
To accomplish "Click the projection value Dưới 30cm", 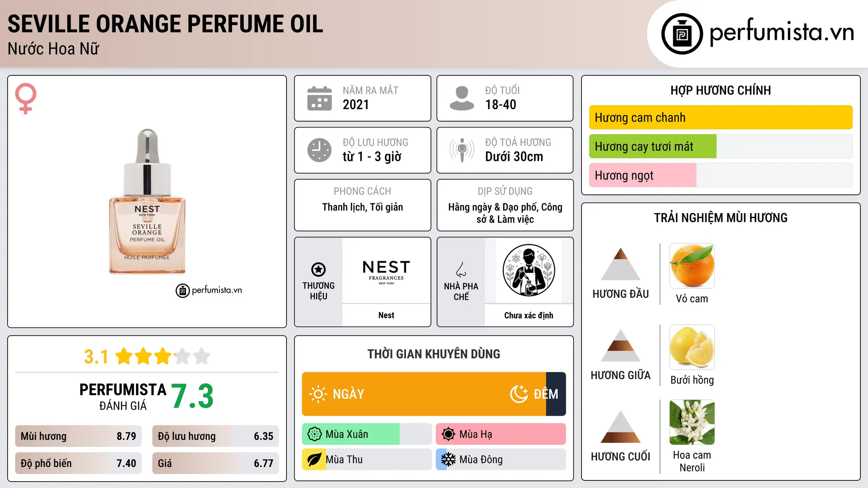I will [514, 157].
